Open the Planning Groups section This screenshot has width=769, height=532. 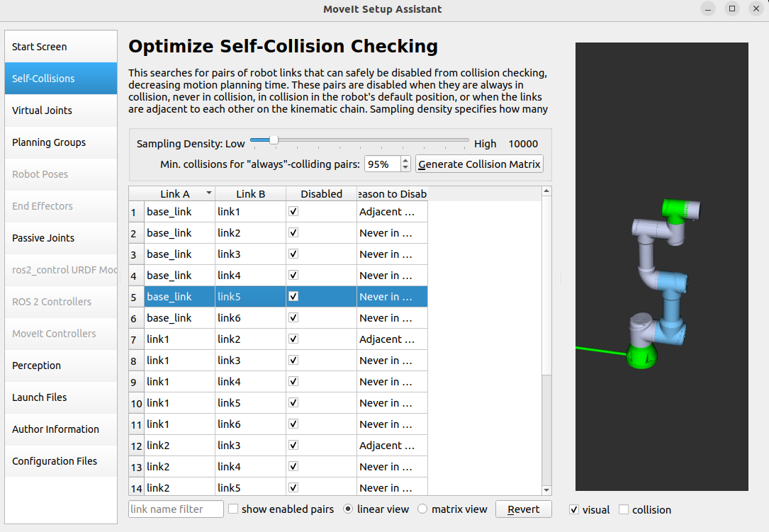(x=61, y=142)
